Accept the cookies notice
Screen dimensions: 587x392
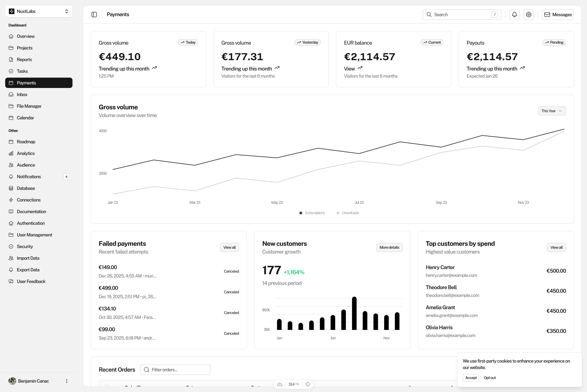point(471,378)
